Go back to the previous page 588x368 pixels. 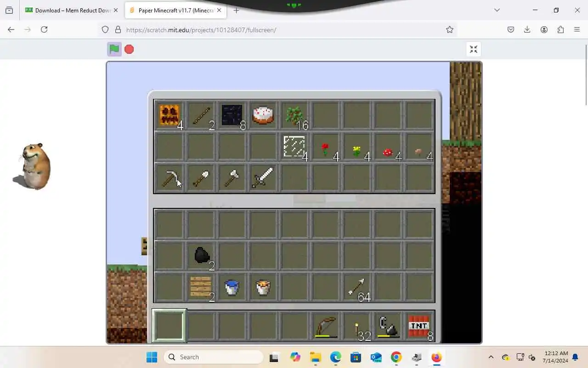point(11,29)
